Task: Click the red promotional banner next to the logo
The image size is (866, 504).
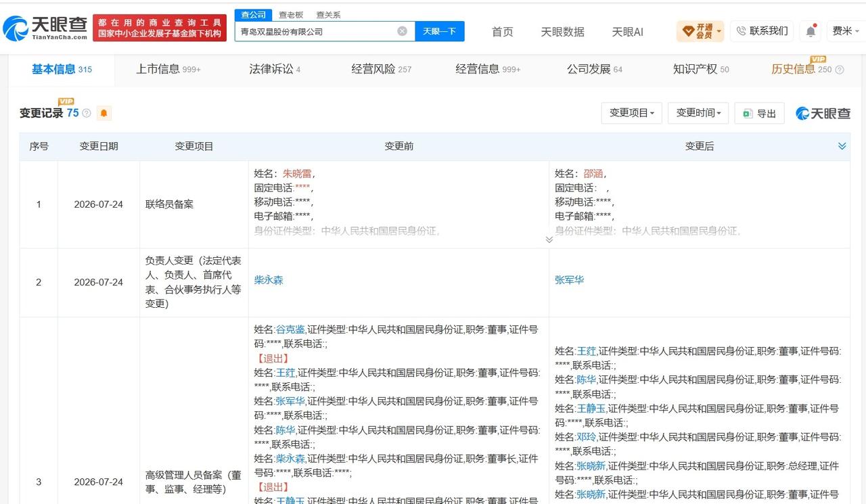Action: (x=160, y=28)
